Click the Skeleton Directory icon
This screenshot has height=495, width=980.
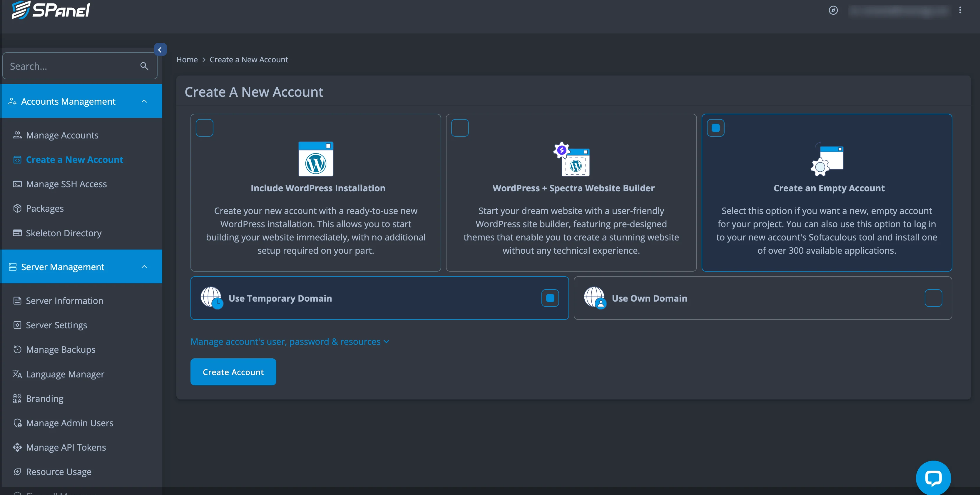coord(17,233)
